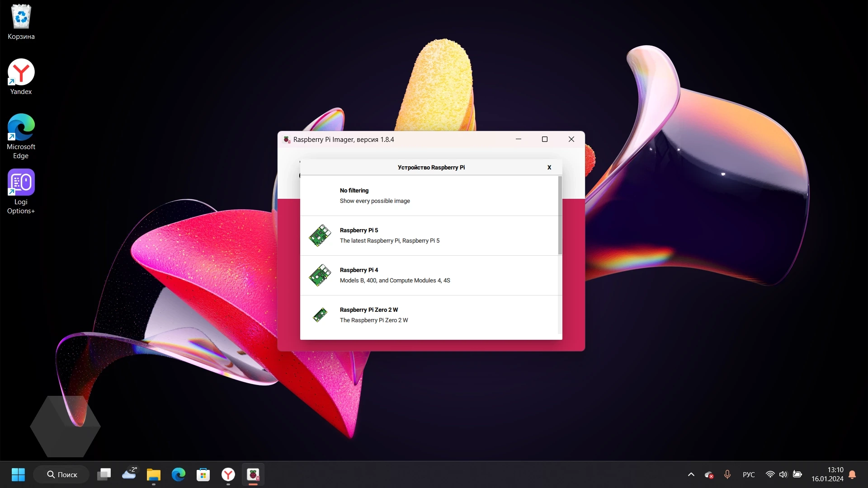This screenshot has width=868, height=488.
Task: Select No filtering option
Action: pos(430,196)
